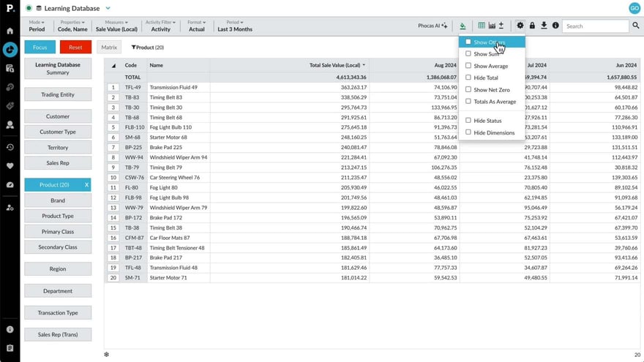Select row 1 Transmission Fluid 49
This screenshot has width=644, height=362.
point(113,88)
